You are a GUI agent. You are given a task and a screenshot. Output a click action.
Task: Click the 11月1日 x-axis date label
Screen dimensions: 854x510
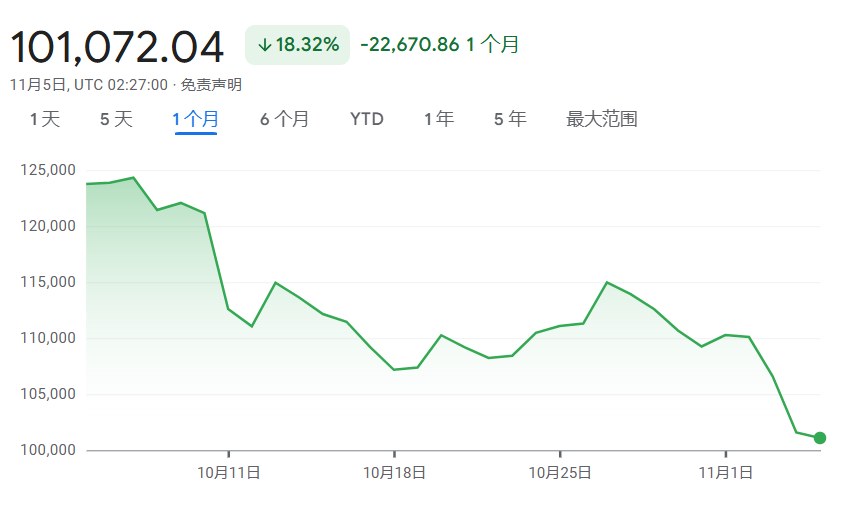pyautogui.click(x=725, y=472)
